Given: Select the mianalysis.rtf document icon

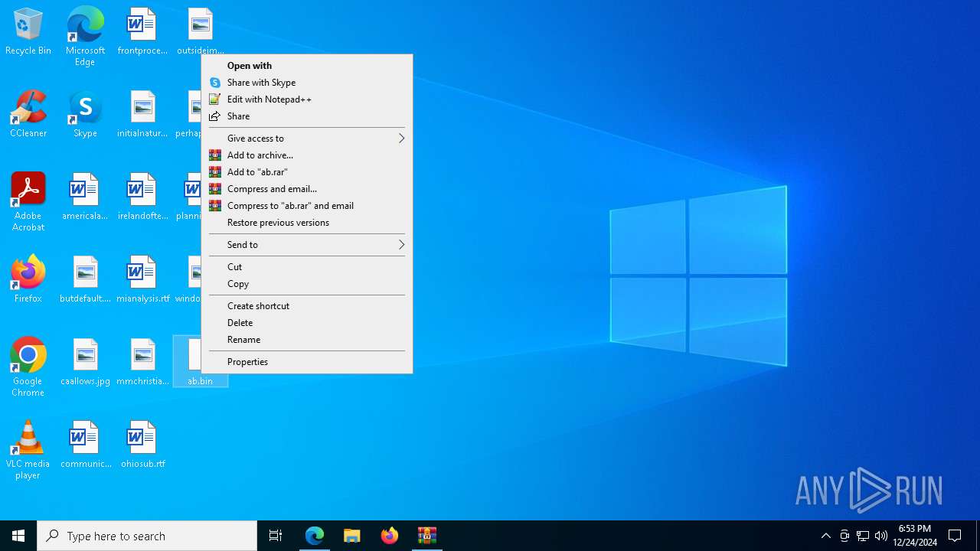Looking at the screenshot, I should tap(142, 280).
